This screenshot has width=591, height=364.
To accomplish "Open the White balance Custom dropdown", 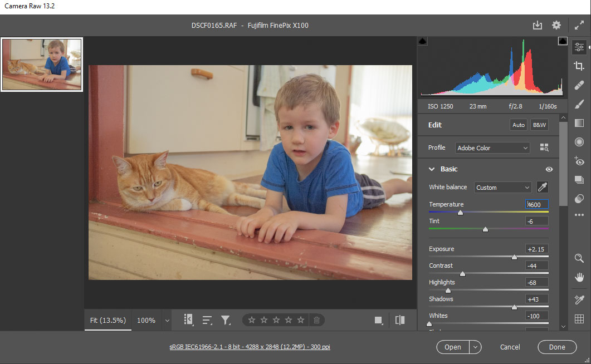I will click(x=502, y=188).
